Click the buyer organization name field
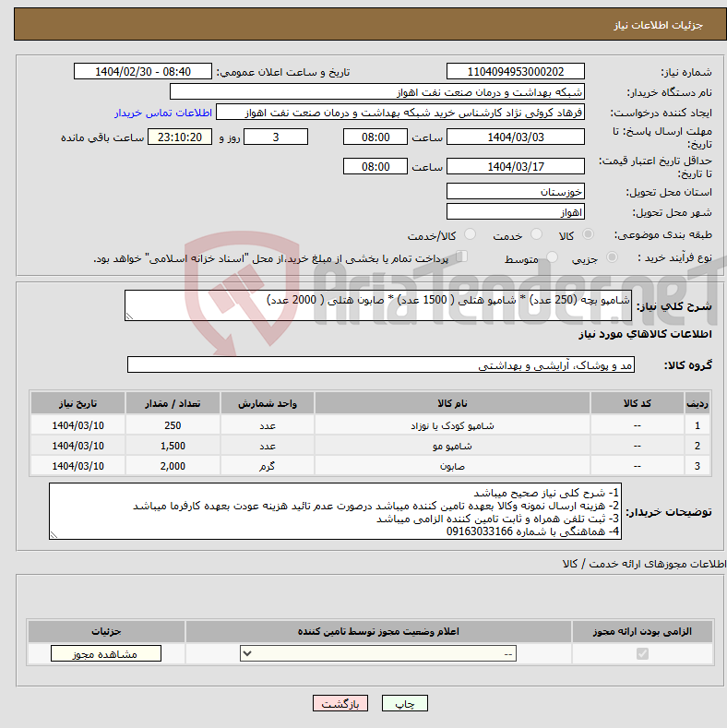 click(377, 92)
